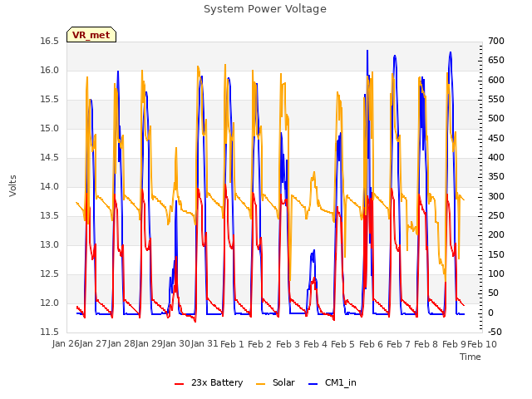Image resolution: width=532 pixels, height=399 pixels.
Task: Click the 500 right-axis value
Action: tap(496, 119)
